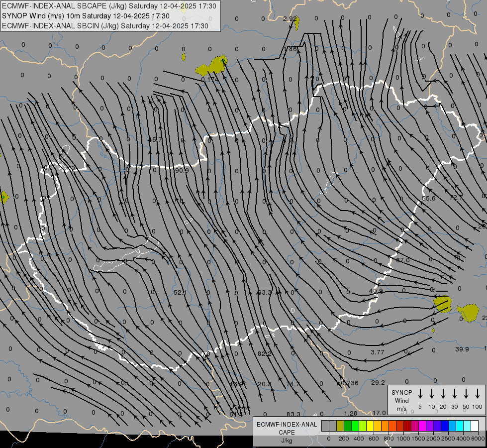Click the wind legend arrow above 100
Viewport: 487px width, 448px height.
(478, 394)
